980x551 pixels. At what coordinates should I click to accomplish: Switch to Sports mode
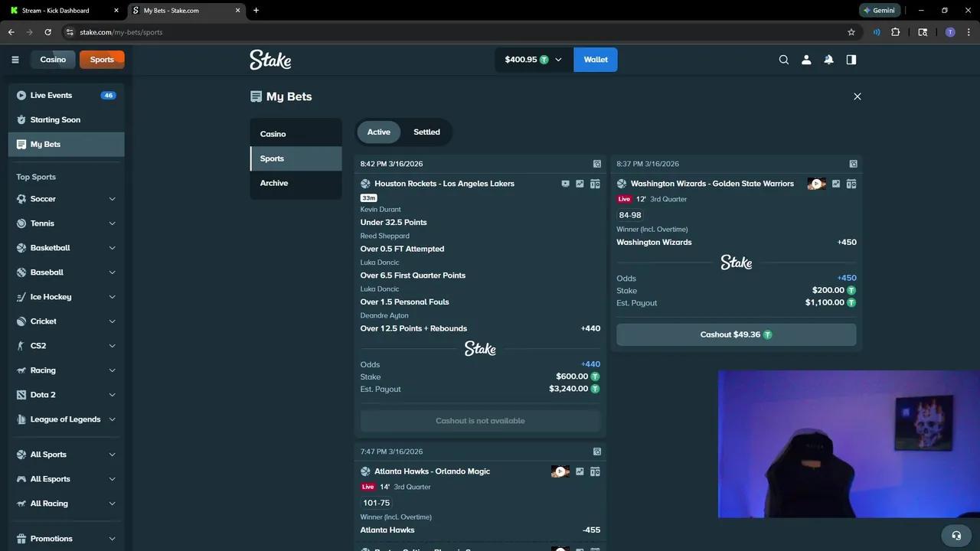[102, 60]
